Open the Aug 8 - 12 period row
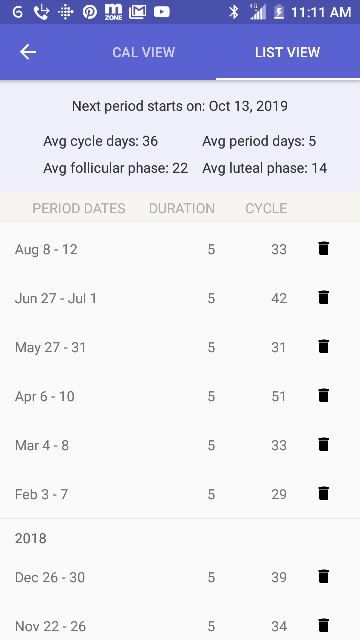Viewport: 360px width, 640px height. (x=180, y=249)
